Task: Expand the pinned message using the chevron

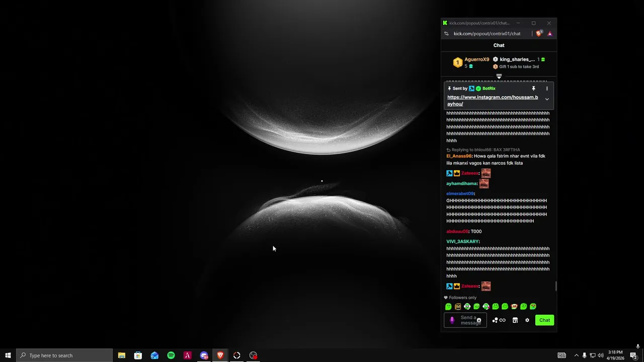Action: click(x=547, y=99)
